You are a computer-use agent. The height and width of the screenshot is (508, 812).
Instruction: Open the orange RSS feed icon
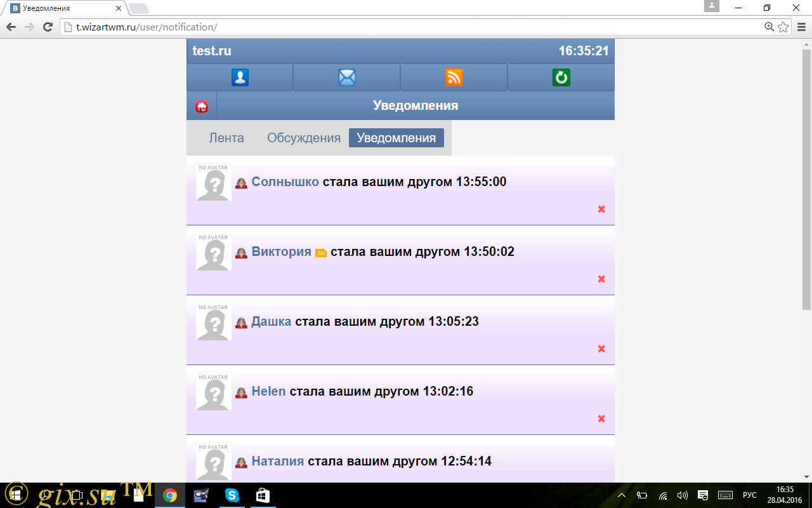[454, 77]
